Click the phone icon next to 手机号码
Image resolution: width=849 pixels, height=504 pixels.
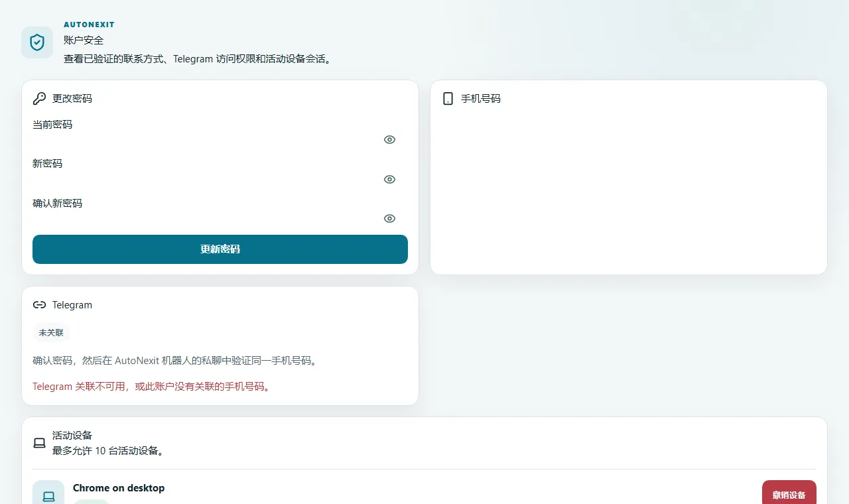pyautogui.click(x=448, y=99)
